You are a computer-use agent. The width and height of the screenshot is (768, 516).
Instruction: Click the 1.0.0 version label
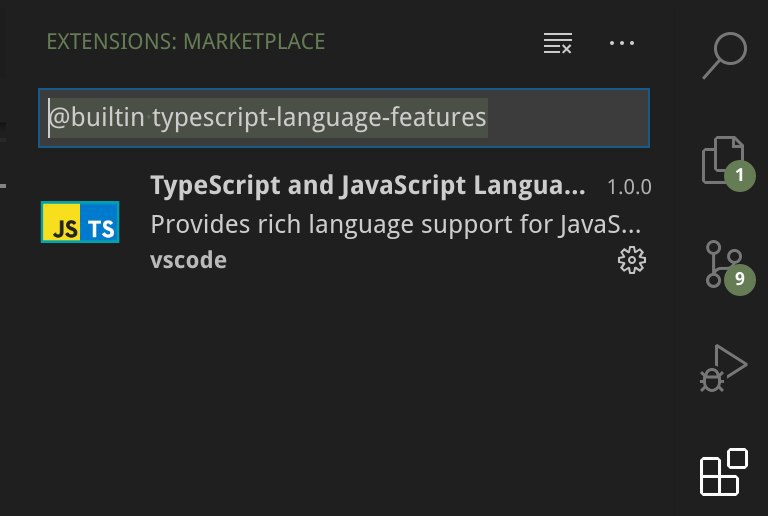coord(629,187)
